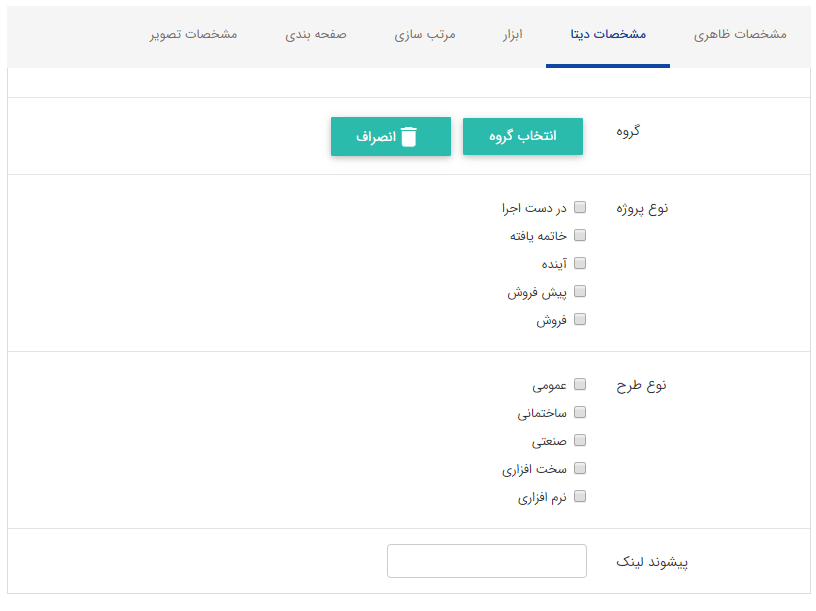Switch to the مرتب سازی tab
This screenshot has height=611, width=816.
click(x=424, y=33)
